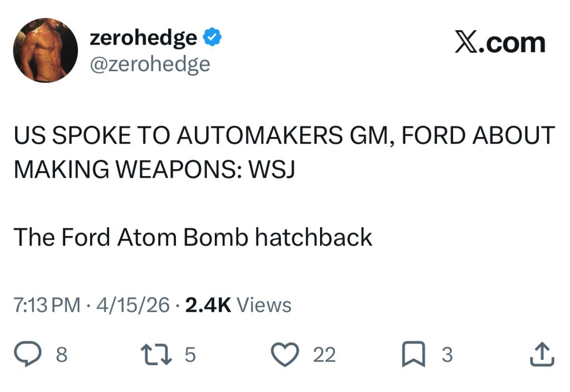Viewport: 570px width, 392px height.
Task: Click the reply count showing 8
Action: [61, 354]
